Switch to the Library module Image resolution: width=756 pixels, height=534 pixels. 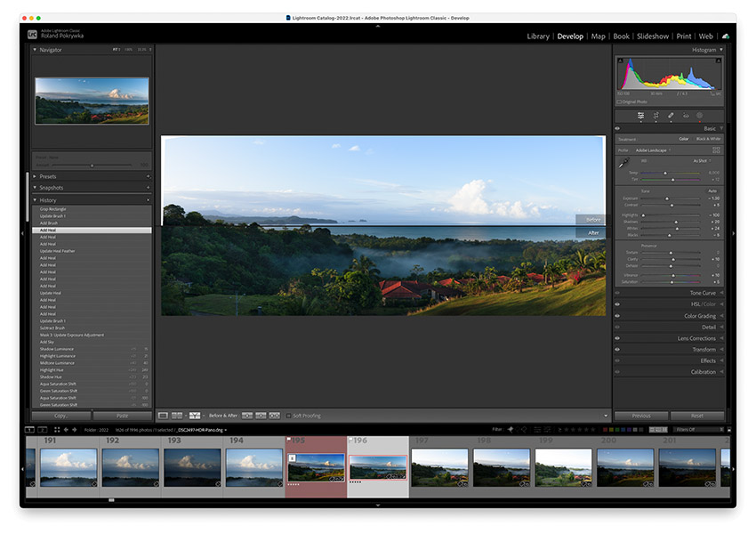537,36
